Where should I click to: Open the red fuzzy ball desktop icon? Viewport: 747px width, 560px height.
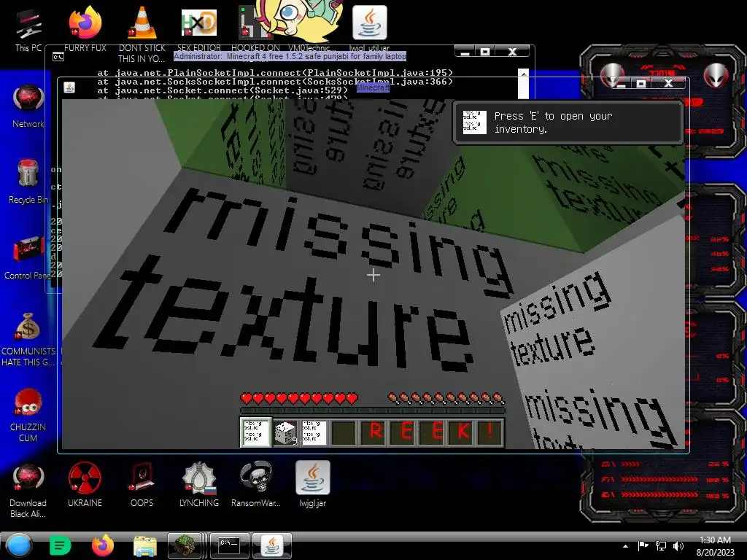pyautogui.click(x=28, y=415)
